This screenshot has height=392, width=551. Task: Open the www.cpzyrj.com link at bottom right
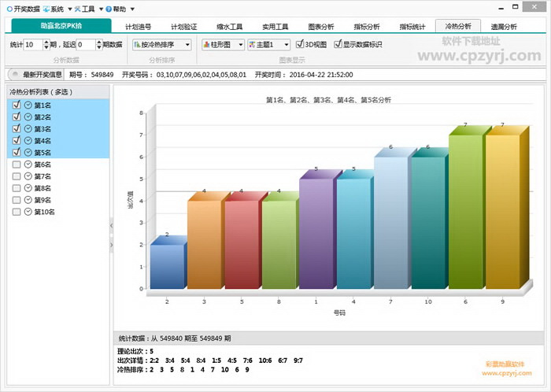pos(506,373)
